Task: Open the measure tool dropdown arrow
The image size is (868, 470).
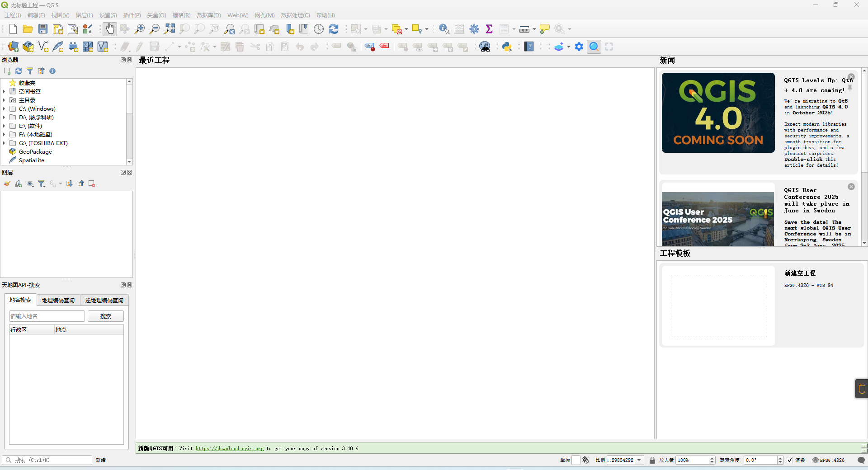Action: pyautogui.click(x=534, y=29)
